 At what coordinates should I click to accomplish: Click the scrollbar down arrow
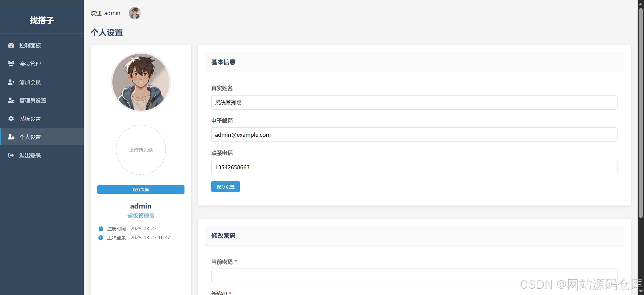(641, 291)
